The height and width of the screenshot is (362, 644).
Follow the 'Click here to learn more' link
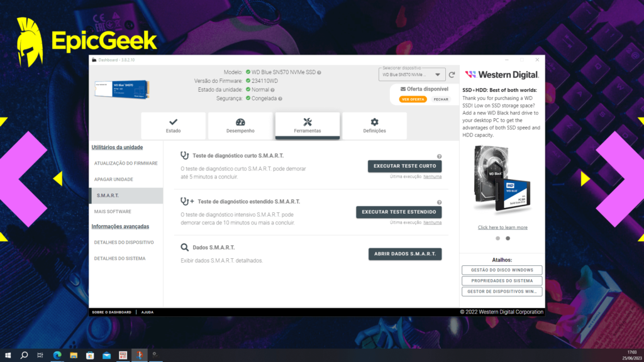[502, 228]
